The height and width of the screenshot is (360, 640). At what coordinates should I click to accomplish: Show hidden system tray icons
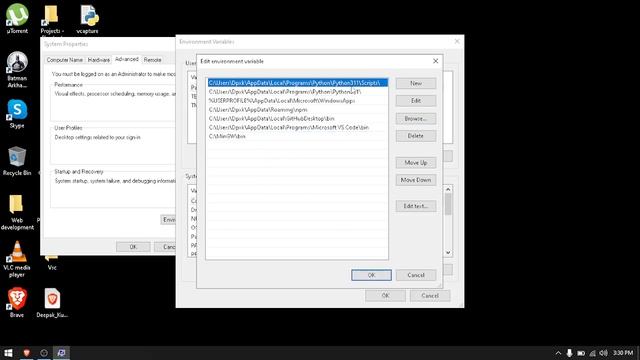click(558, 353)
